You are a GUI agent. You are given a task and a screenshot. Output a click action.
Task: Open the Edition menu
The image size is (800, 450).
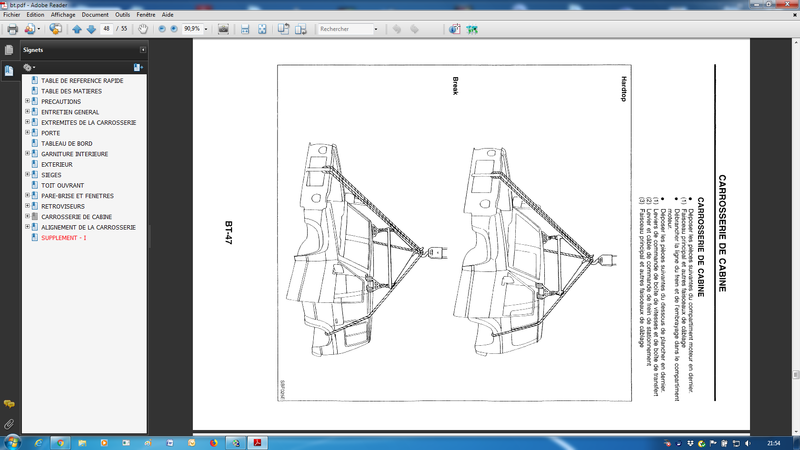pyautogui.click(x=35, y=15)
